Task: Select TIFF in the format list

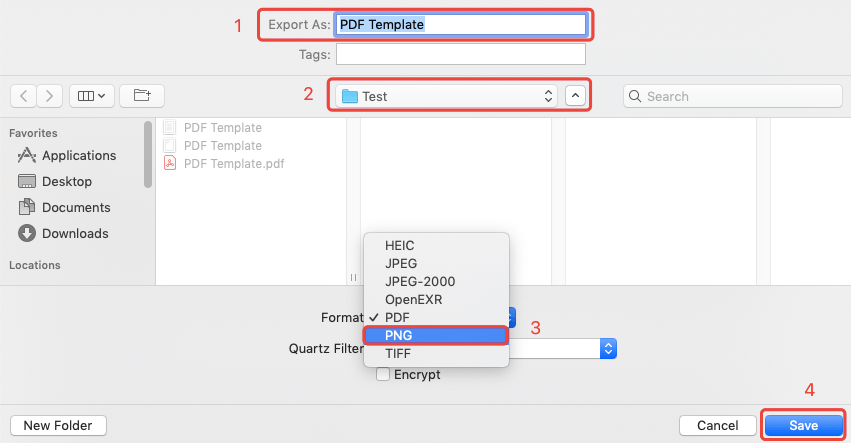Action: coord(399,353)
